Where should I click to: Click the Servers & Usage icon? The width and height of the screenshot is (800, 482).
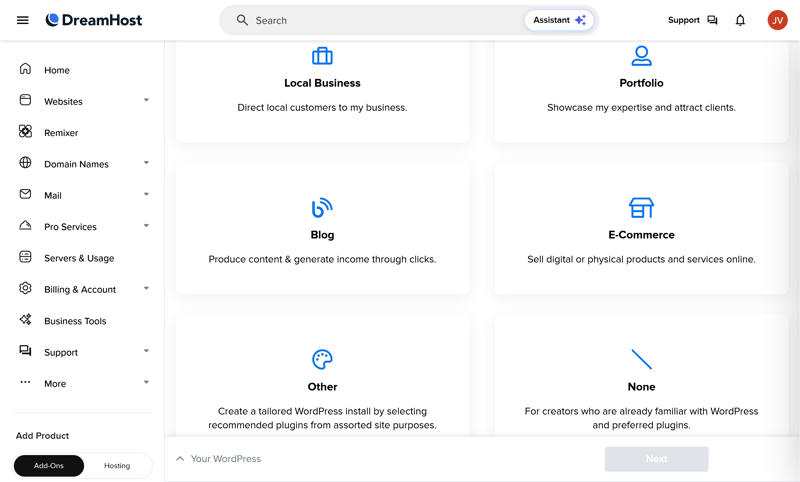(25, 257)
